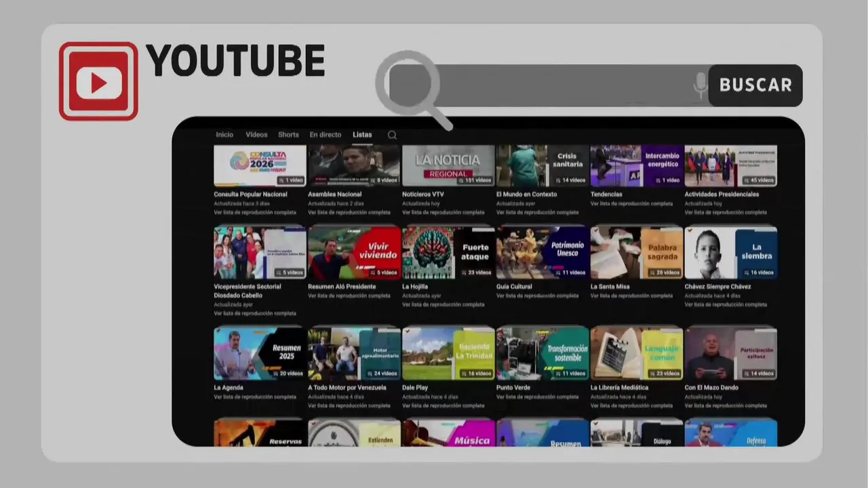Click A Todo Motor por Venezuela title
868x488 pixels.
tap(347, 388)
